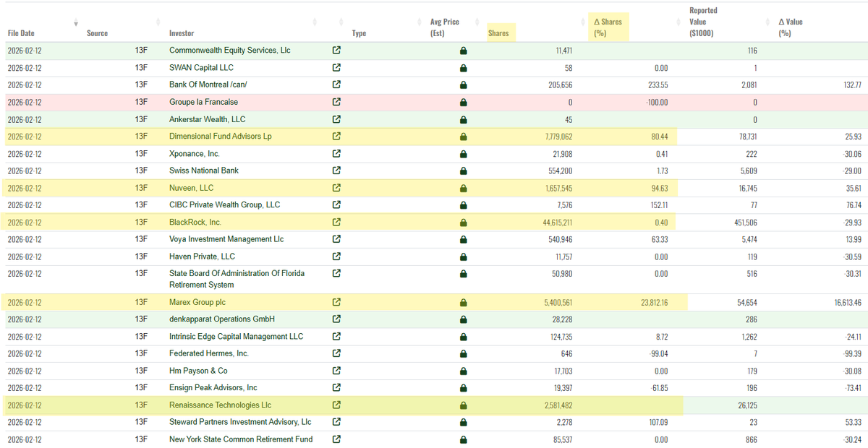
Task: Click the Δ Value (%) header
Action: [x=791, y=27]
